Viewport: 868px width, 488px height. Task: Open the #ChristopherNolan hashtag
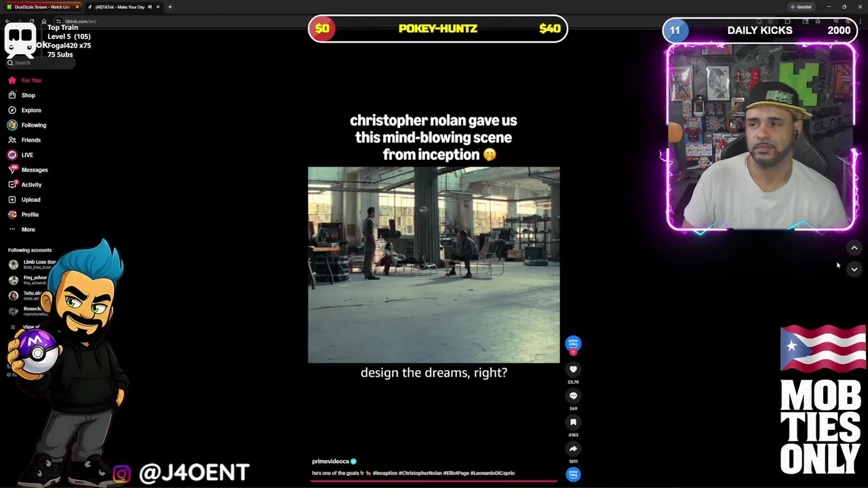(420, 473)
